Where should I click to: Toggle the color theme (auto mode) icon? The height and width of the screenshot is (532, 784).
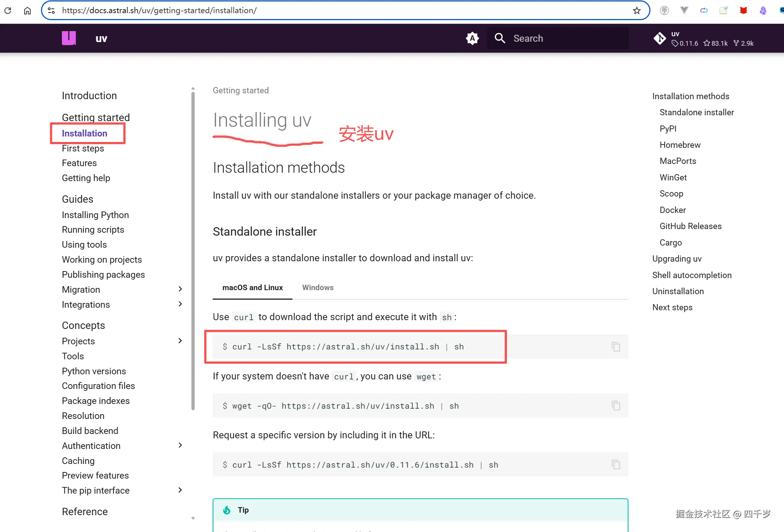pyautogui.click(x=472, y=38)
